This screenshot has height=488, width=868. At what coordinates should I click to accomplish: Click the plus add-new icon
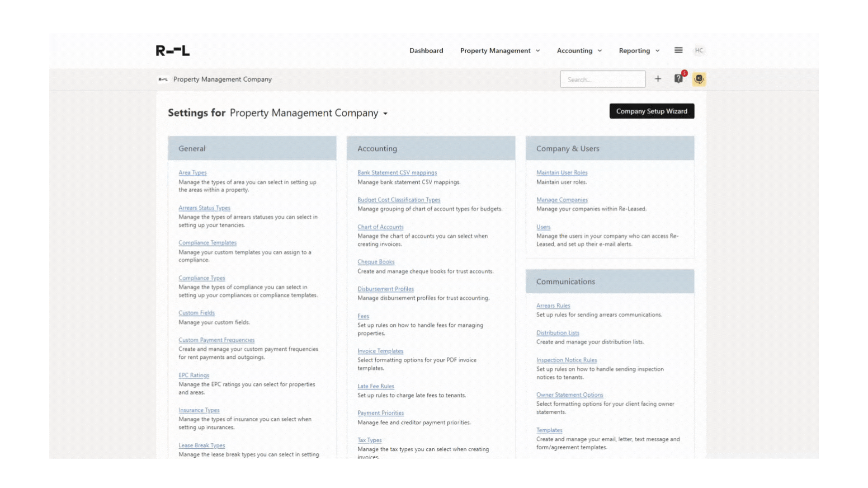click(x=658, y=79)
